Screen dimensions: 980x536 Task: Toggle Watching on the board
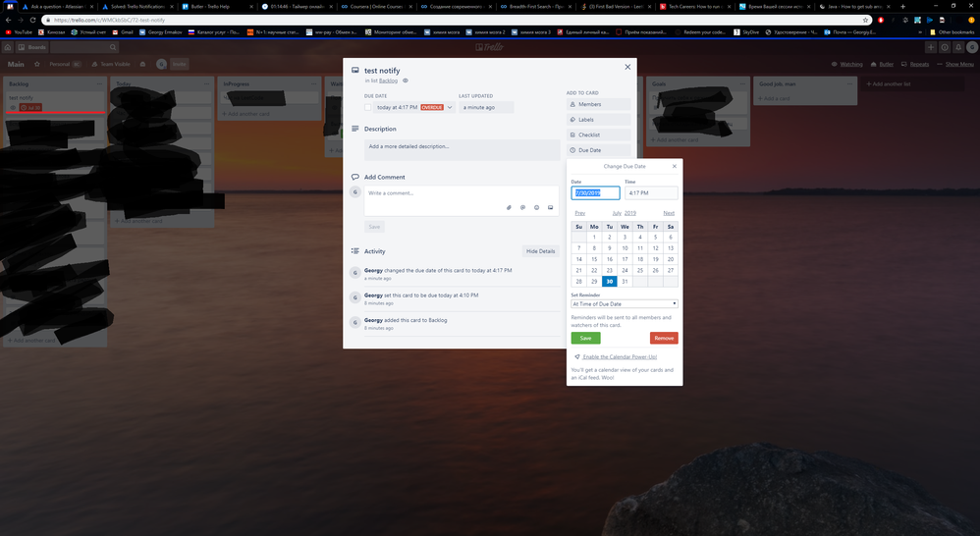(846, 64)
